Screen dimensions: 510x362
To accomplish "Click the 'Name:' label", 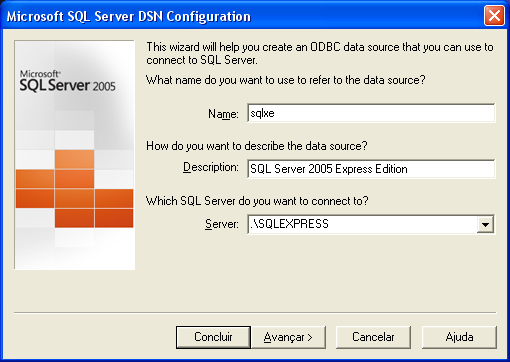I will [x=223, y=114].
